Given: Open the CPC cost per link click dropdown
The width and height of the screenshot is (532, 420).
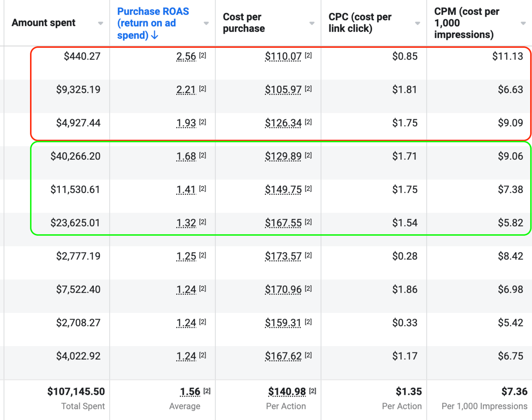Looking at the screenshot, I should tap(418, 23).
